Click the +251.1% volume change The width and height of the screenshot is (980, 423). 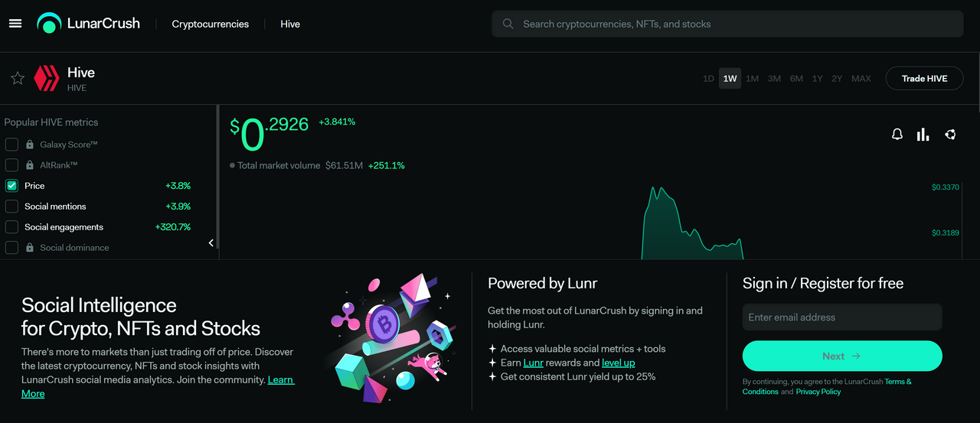tap(387, 165)
